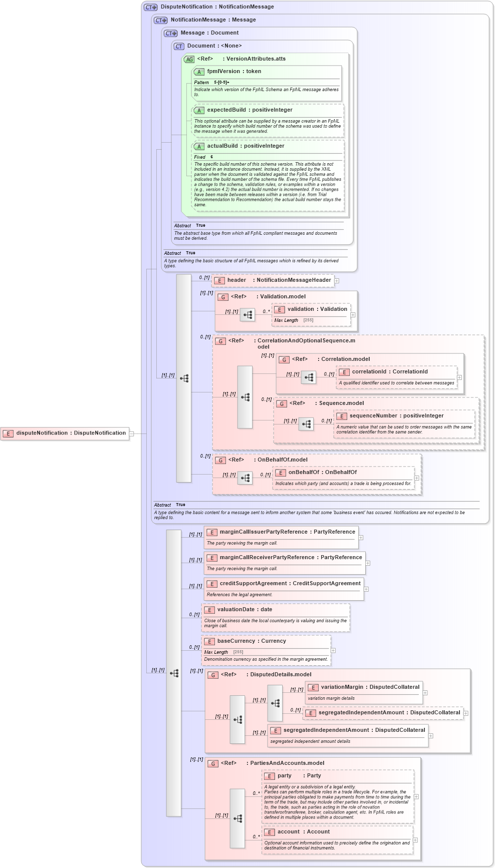
Task: Expand the validation : Validation element
Action: (353, 315)
